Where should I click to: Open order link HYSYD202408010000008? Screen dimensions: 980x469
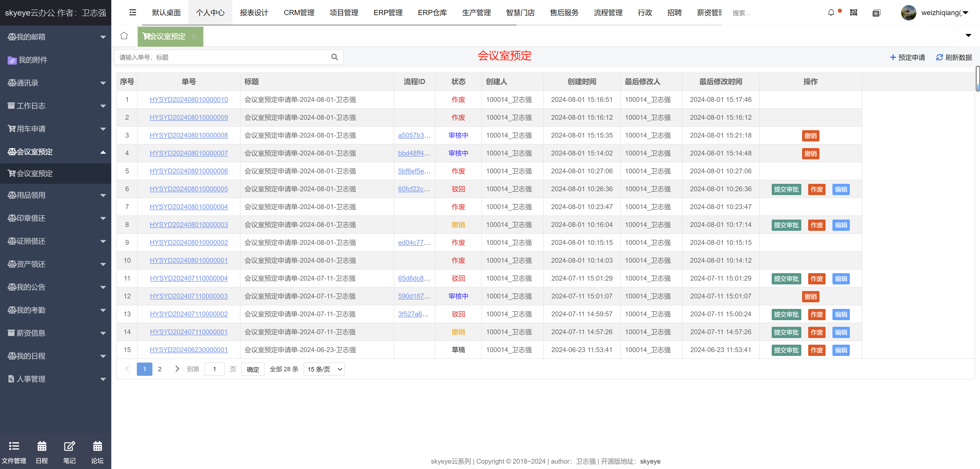pyautogui.click(x=189, y=135)
